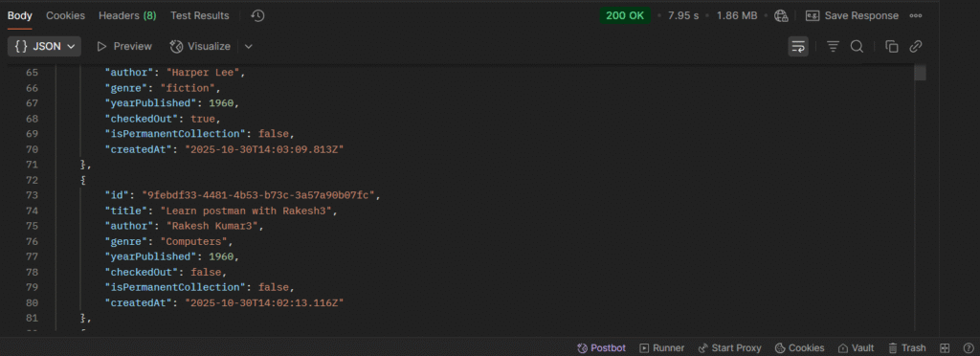
Task: Open the JSON format dropdown
Action: [x=44, y=46]
